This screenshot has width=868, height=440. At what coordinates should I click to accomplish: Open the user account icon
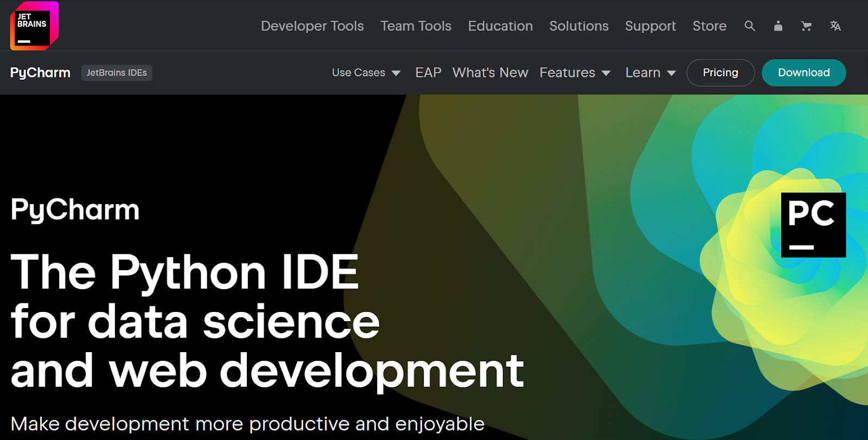778,26
